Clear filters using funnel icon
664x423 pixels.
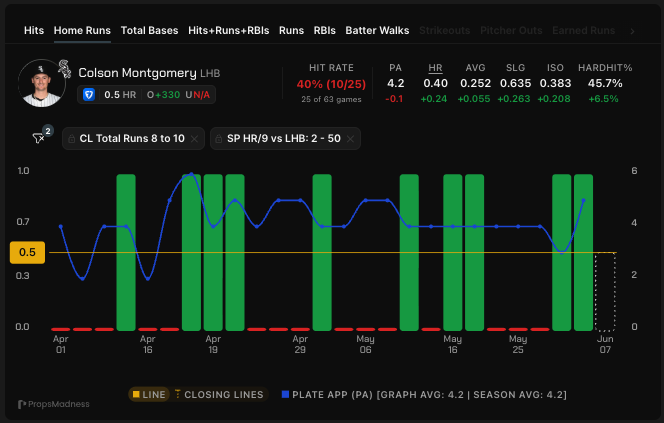[x=39, y=138]
